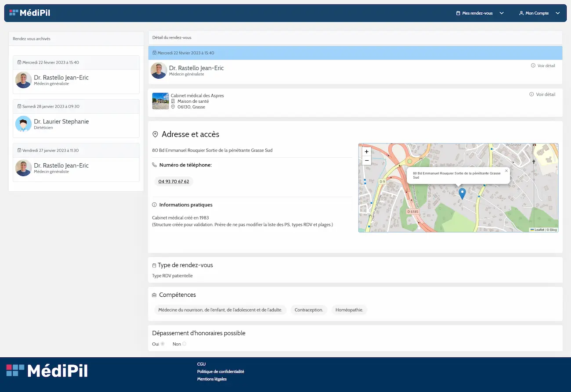The image size is (571, 392).
Task: Click Voir détail for Dr. Rastello
Action: pos(543,66)
